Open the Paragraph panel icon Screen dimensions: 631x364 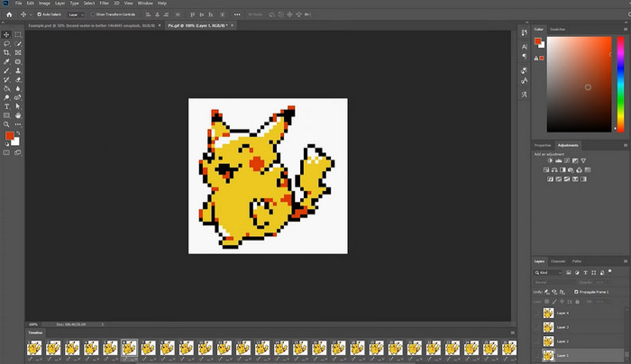click(x=524, y=56)
